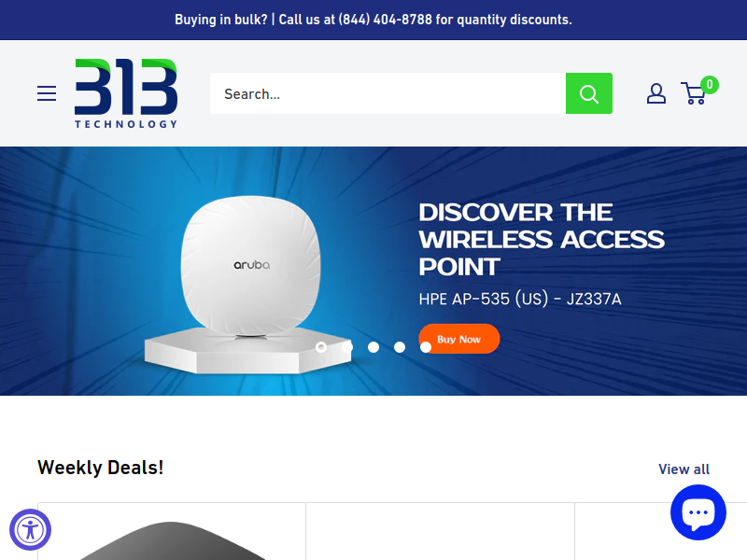The width and height of the screenshot is (747, 560).
Task: Click View all weekly deals link
Action: click(684, 469)
